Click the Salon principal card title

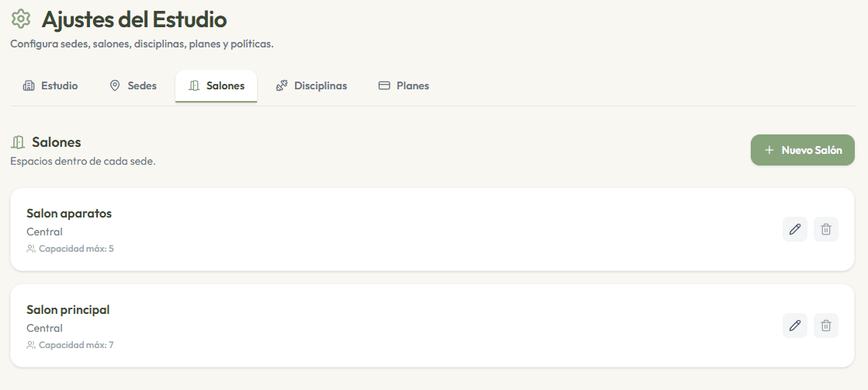(x=68, y=310)
